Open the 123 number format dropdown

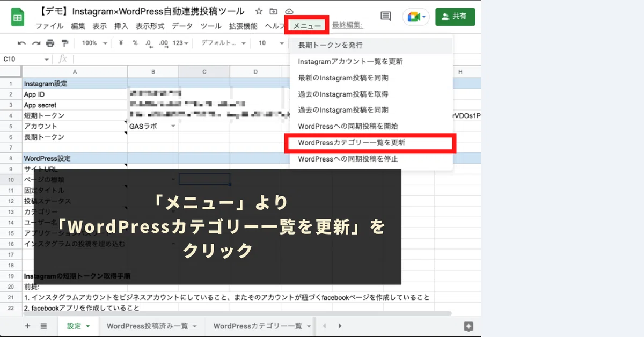click(x=181, y=43)
